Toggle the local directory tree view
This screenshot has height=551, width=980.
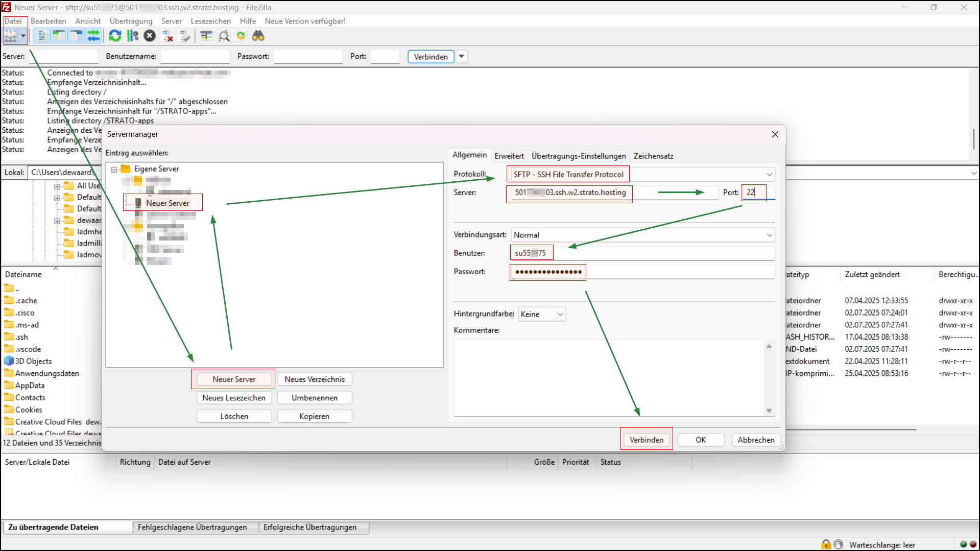click(59, 36)
